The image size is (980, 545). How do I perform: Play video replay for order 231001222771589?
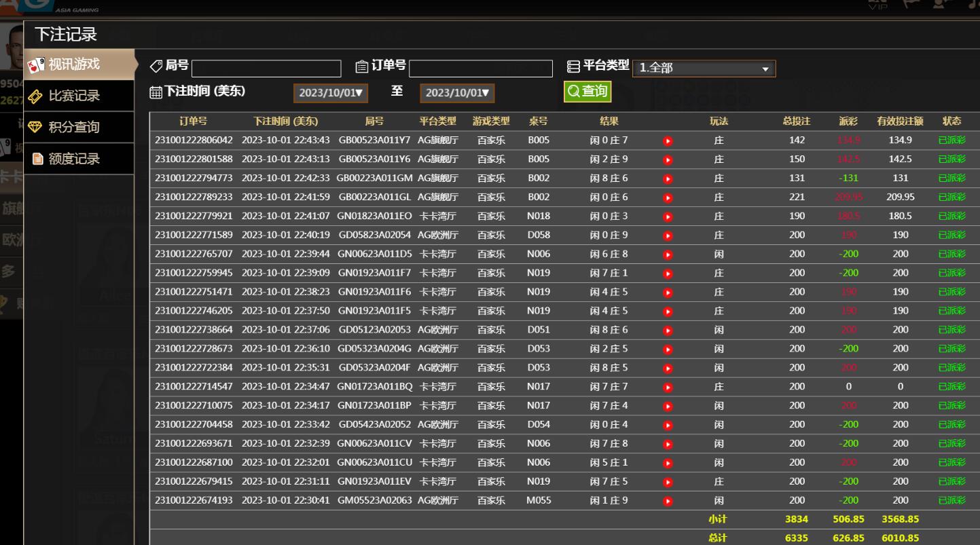pos(668,236)
